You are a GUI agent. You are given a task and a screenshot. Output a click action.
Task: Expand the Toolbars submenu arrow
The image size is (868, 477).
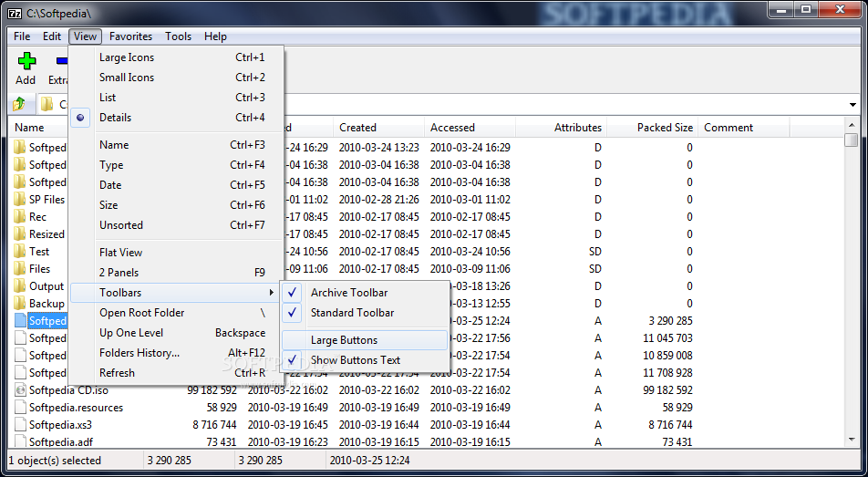272,293
